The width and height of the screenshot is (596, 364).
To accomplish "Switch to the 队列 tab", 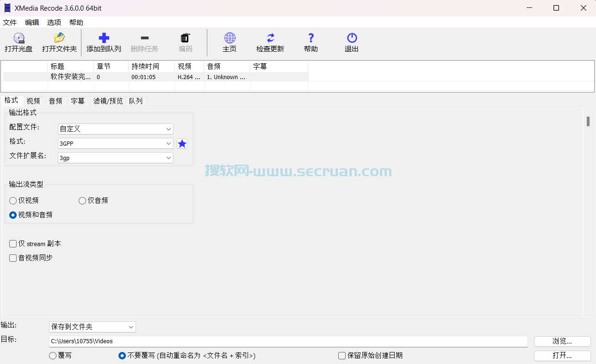I will click(x=136, y=101).
